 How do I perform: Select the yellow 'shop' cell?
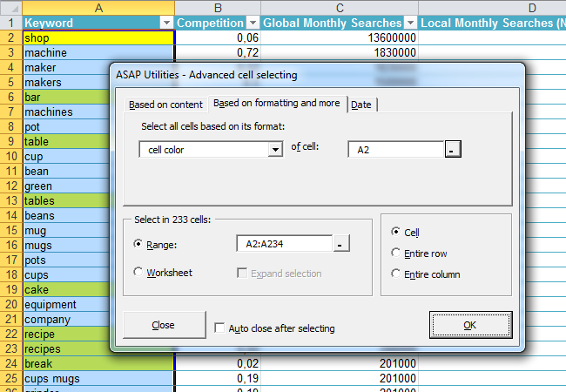click(x=98, y=38)
